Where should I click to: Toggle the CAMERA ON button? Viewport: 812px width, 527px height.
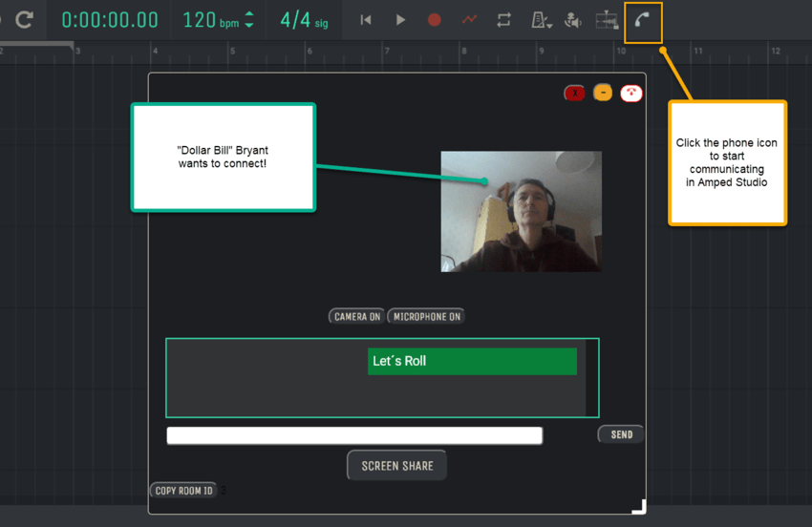[357, 316]
